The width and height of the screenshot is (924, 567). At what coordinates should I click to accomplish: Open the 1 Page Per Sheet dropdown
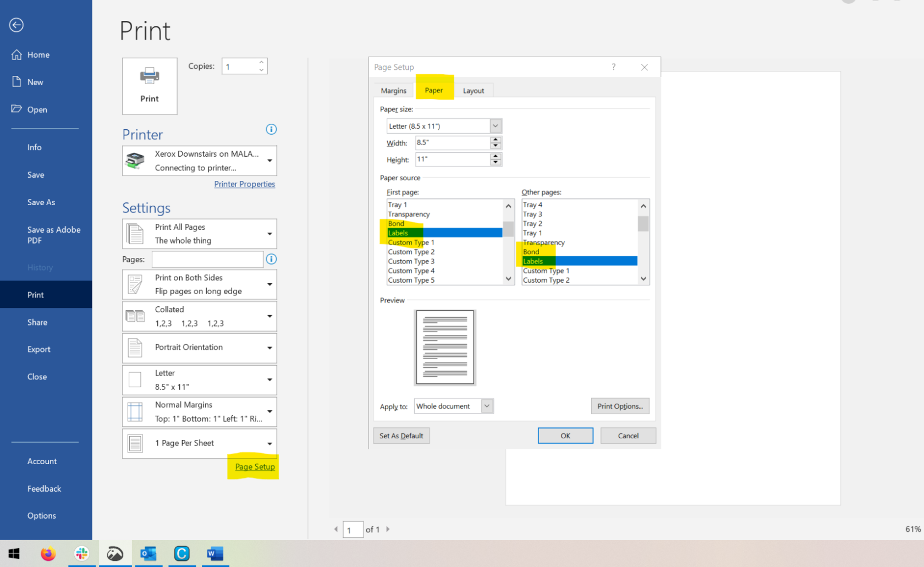[x=269, y=443]
